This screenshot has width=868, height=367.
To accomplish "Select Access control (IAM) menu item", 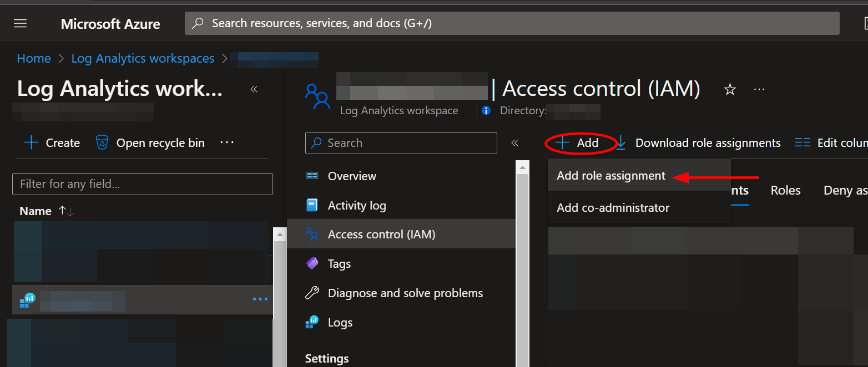I will point(401,234).
